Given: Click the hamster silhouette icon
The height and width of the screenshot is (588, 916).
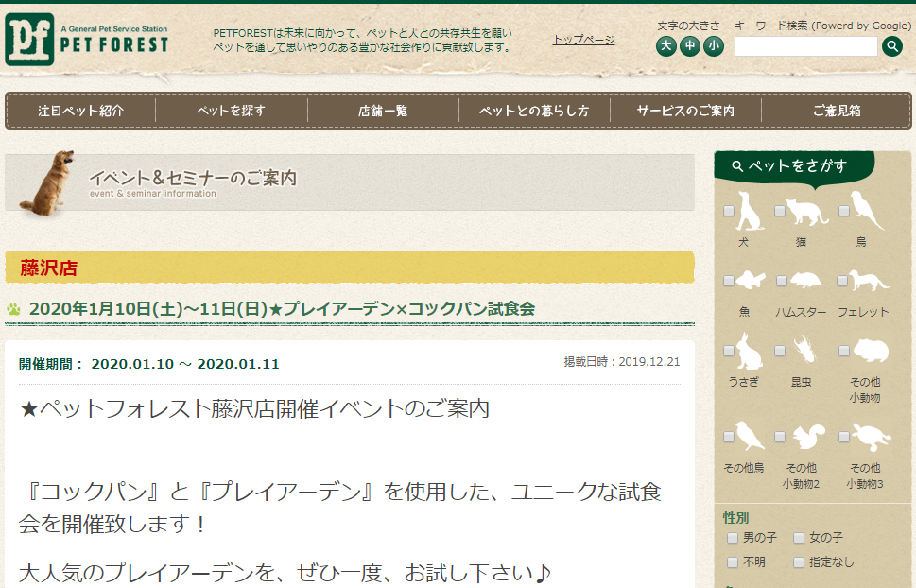Looking at the screenshot, I should (805, 280).
